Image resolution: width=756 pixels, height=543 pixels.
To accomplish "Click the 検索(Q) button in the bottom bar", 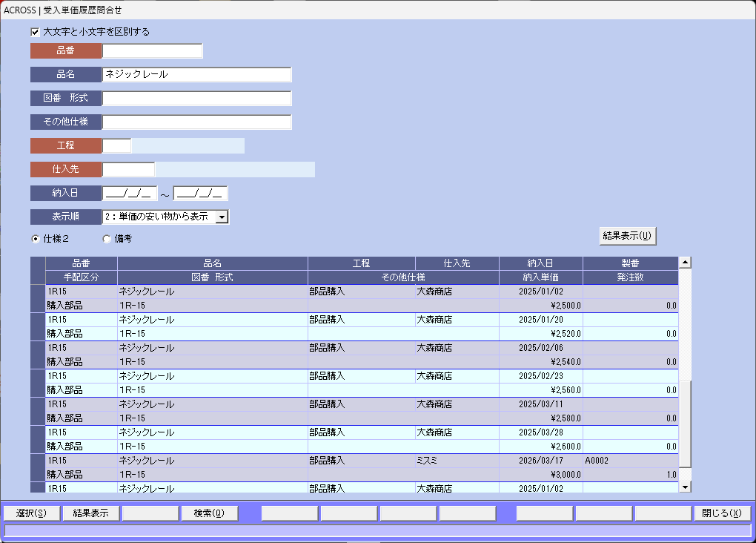I will (x=209, y=513).
